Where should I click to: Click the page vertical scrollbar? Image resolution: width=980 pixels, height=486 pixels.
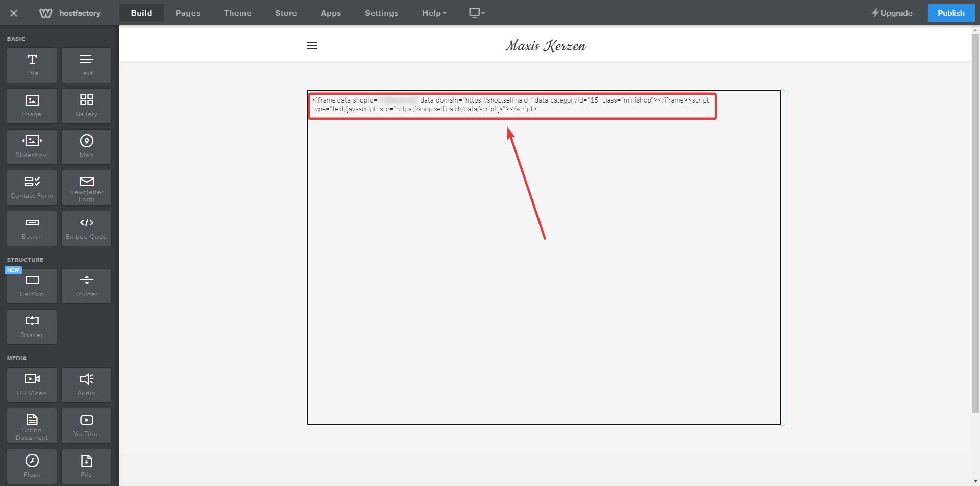(975, 224)
